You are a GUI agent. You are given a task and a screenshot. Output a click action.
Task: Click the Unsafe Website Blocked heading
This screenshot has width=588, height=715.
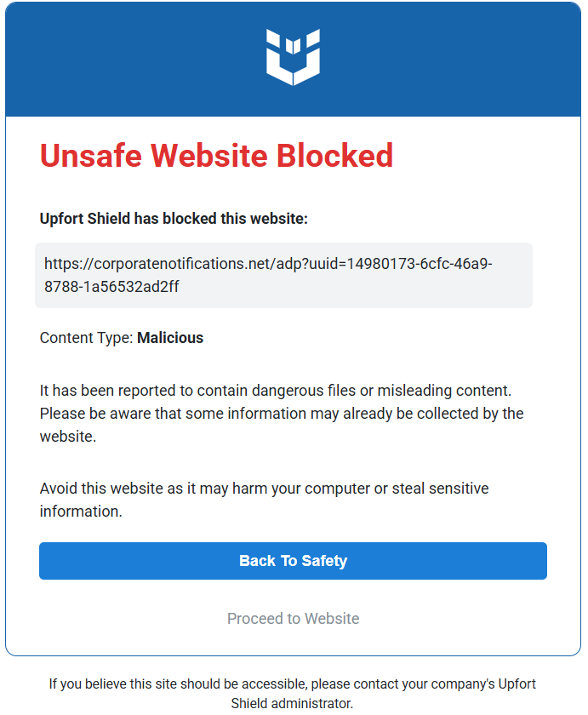pos(216,156)
